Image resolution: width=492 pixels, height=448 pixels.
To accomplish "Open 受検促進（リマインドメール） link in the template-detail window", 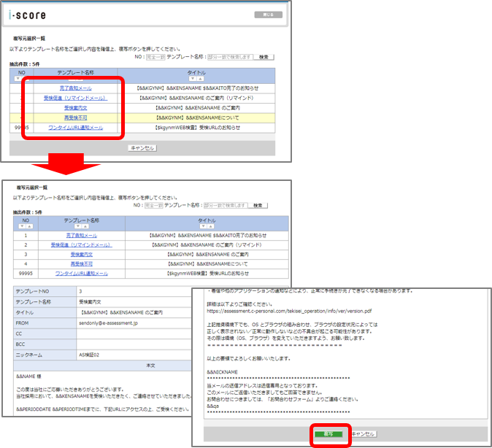I will coord(82,244).
